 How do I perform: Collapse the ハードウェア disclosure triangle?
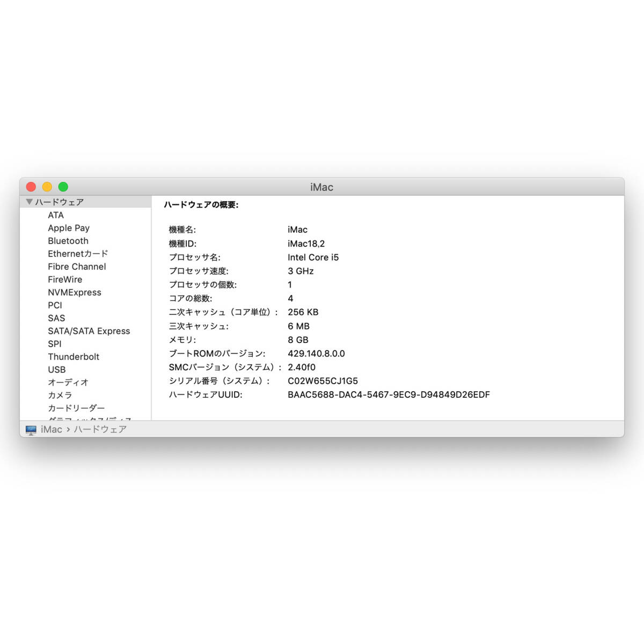(30, 202)
